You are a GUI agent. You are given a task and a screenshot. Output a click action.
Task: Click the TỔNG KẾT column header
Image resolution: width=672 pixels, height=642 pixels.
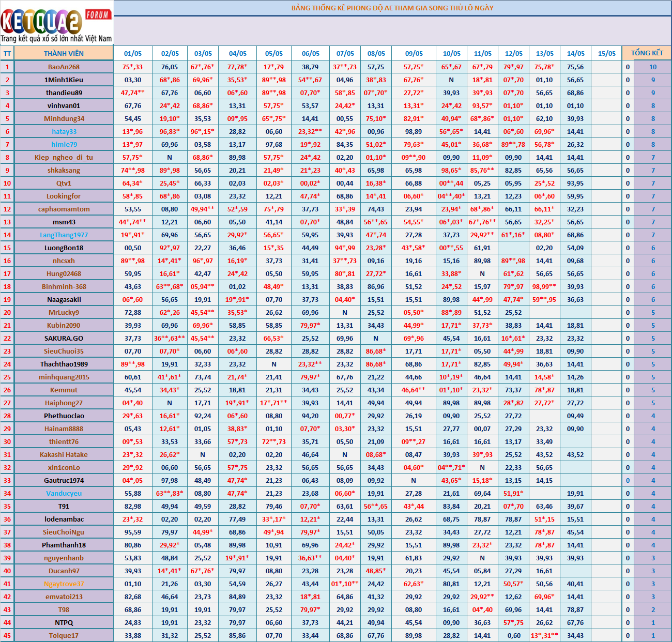click(647, 53)
